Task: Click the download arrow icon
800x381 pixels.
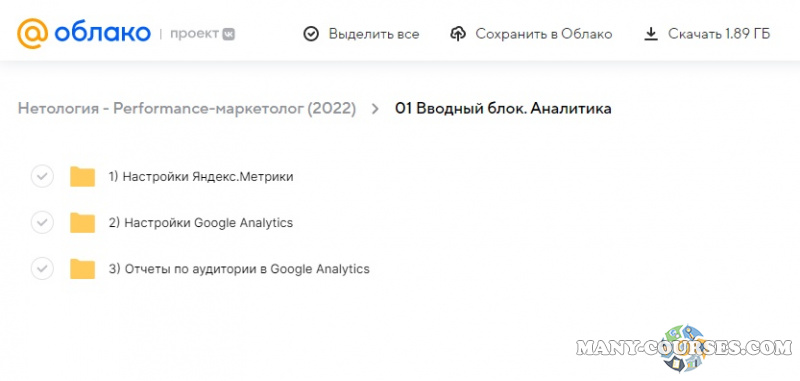Action: 651,34
